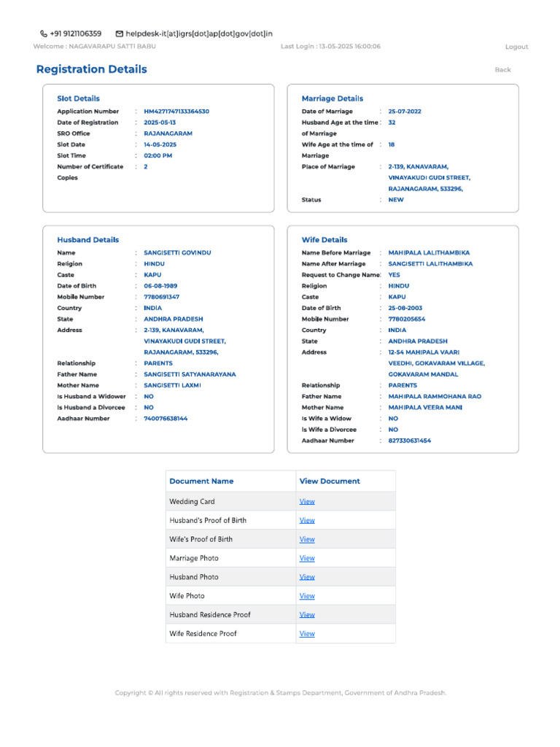Click the envelope icon beside helpdesk email
The image size is (560, 747).
(120, 34)
